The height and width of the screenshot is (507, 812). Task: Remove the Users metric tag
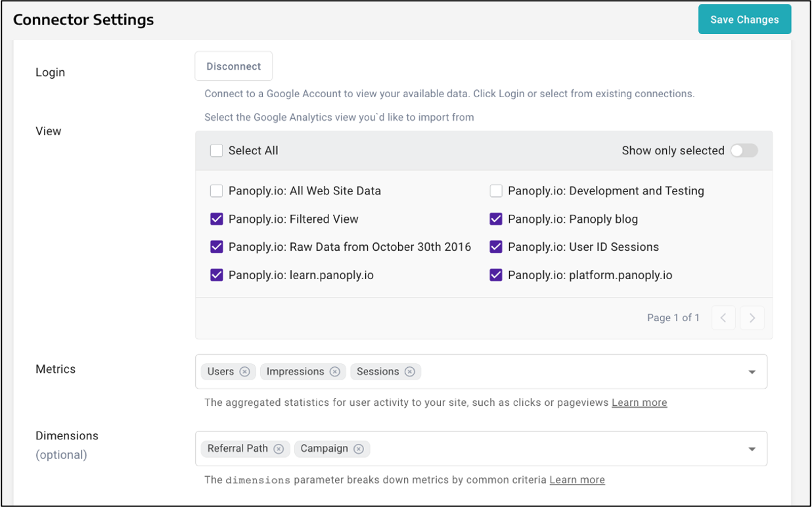click(x=245, y=372)
